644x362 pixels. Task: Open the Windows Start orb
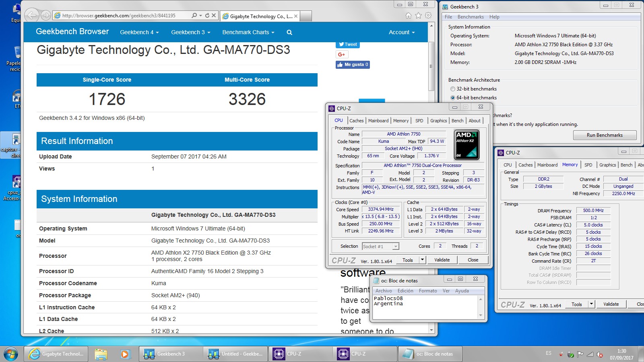[x=10, y=354]
